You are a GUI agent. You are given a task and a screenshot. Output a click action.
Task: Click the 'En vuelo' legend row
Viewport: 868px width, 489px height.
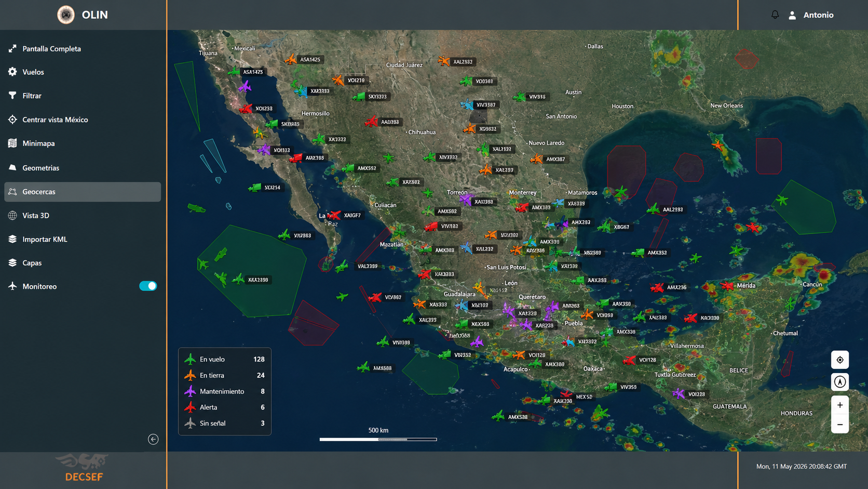224,359
